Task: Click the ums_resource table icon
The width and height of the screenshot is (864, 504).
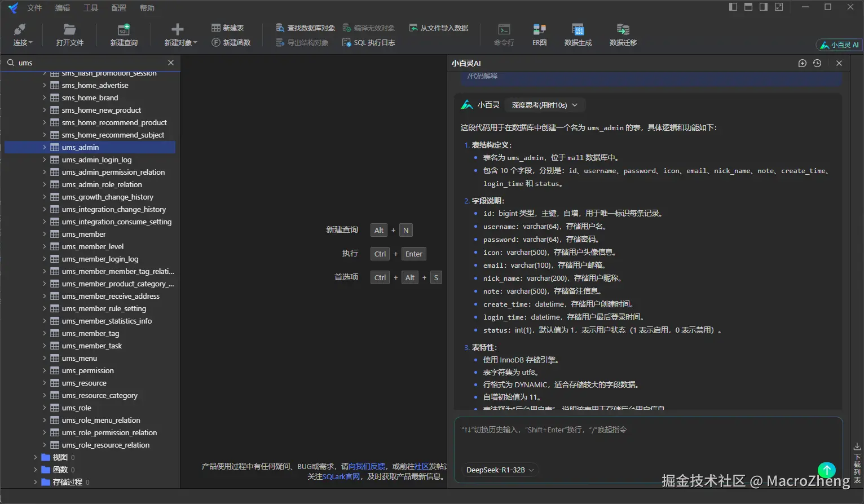Action: tap(55, 383)
